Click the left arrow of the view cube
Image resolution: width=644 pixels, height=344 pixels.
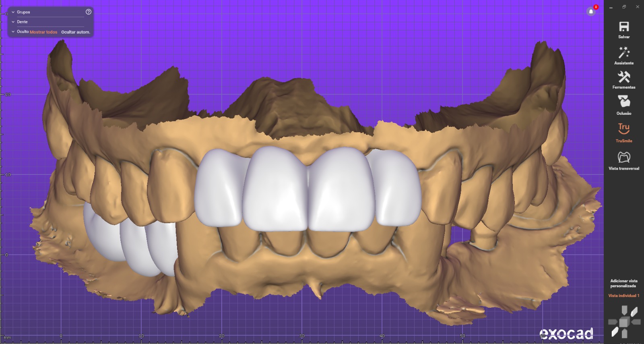point(612,322)
